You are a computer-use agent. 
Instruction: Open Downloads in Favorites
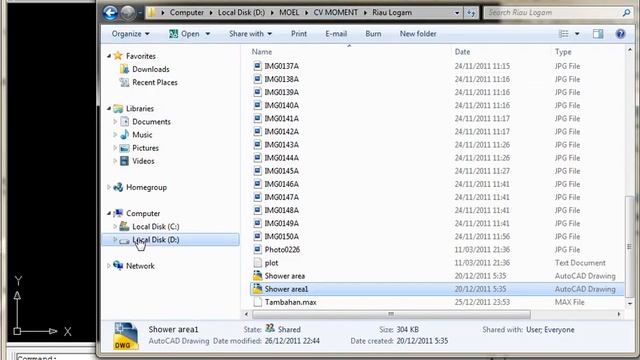(x=151, y=69)
